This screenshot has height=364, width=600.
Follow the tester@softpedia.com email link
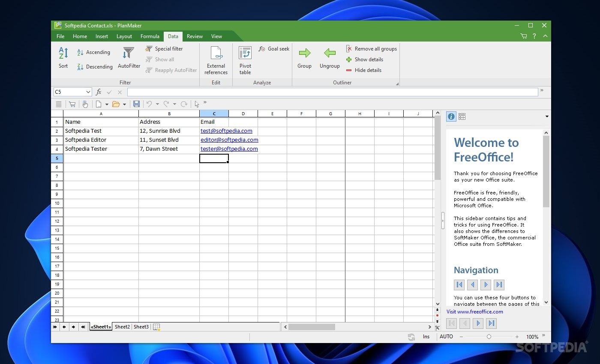[229, 149]
